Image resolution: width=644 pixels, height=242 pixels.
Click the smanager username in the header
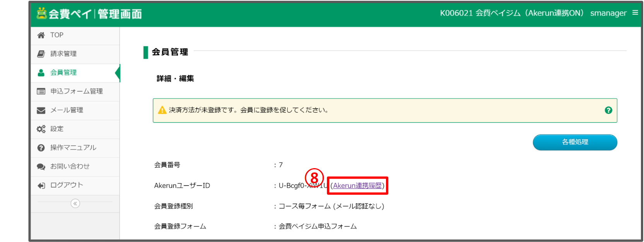click(608, 13)
